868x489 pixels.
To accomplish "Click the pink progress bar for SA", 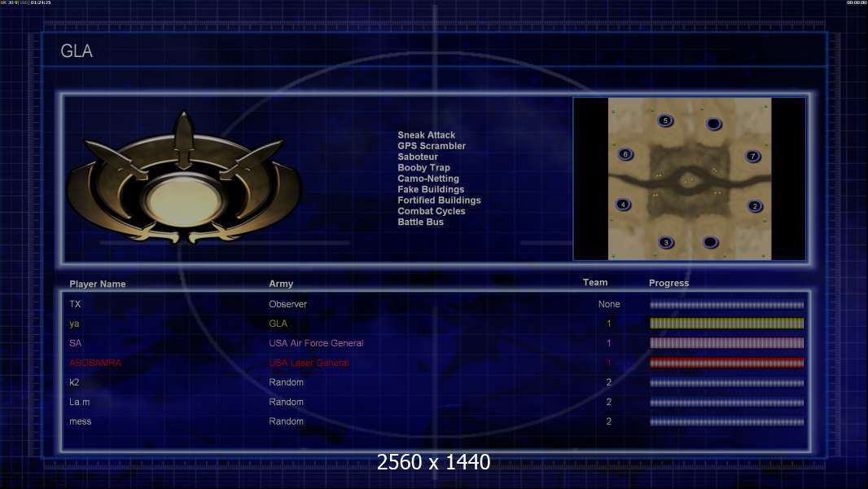I will [726, 343].
